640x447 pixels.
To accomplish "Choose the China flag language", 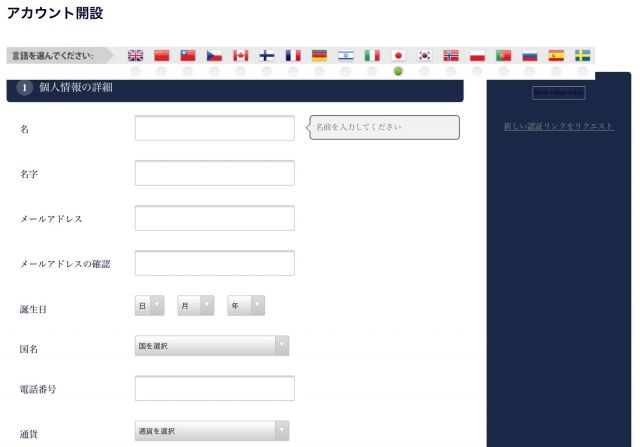I will [162, 56].
